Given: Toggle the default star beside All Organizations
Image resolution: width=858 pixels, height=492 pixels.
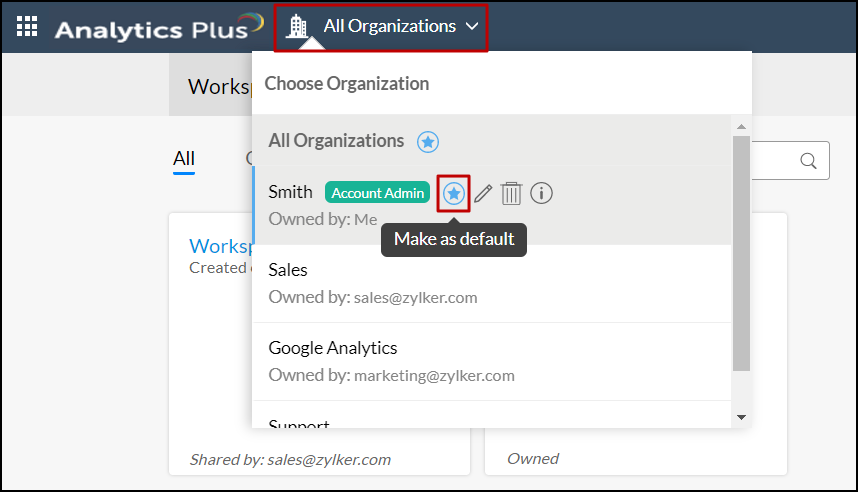Looking at the screenshot, I should click(428, 142).
